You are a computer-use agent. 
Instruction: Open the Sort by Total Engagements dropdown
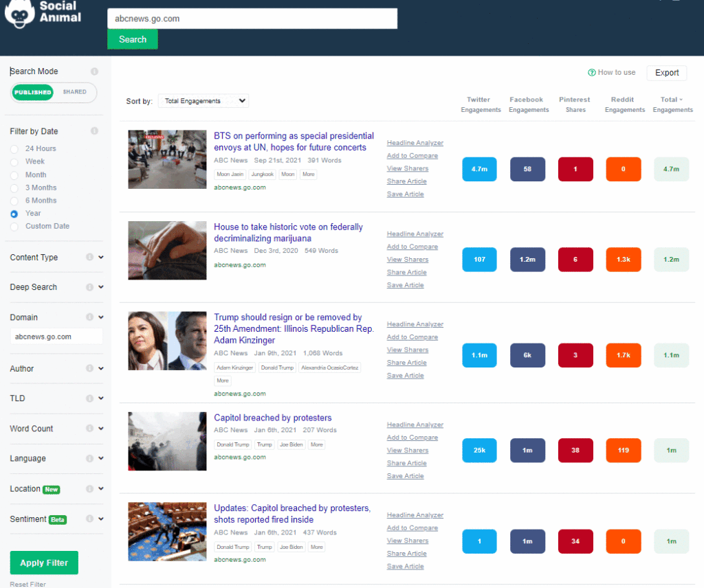203,101
